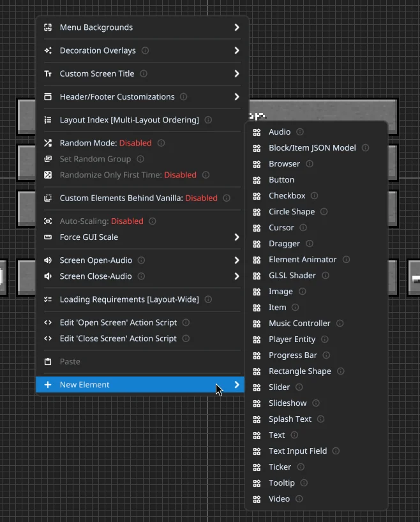Click the info icon next to Decoration Overlays
420x522 pixels.
tap(146, 50)
